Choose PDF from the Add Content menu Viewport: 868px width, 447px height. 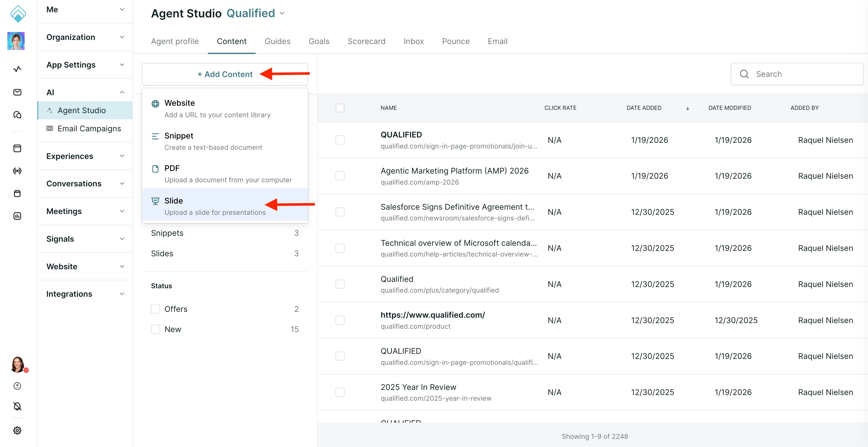(225, 174)
